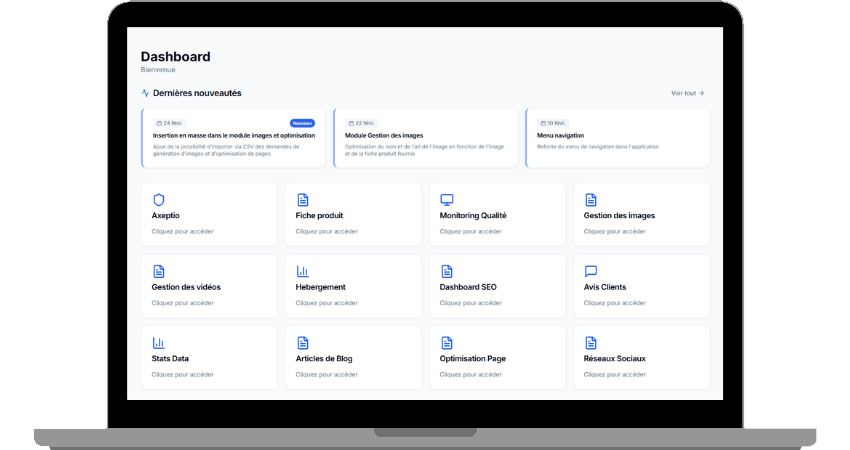Open the 'Menu navigation' news item
Screen dimensions: 850x450
[x=616, y=138]
